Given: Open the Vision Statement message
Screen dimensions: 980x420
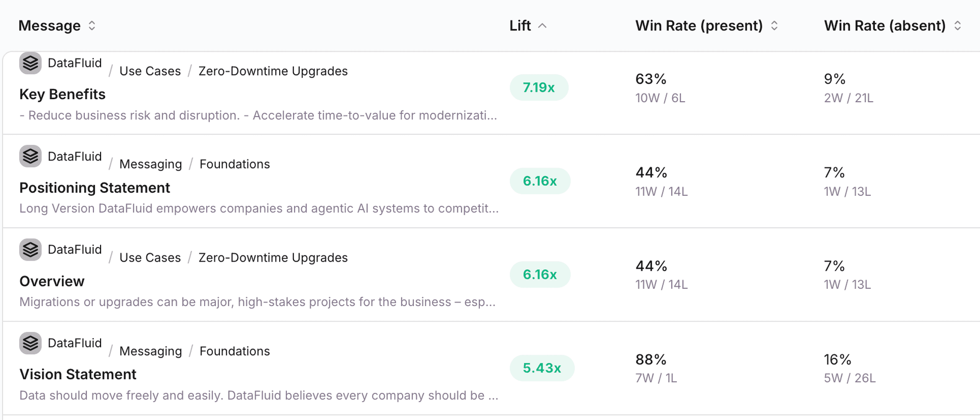Looking at the screenshot, I should click(78, 375).
